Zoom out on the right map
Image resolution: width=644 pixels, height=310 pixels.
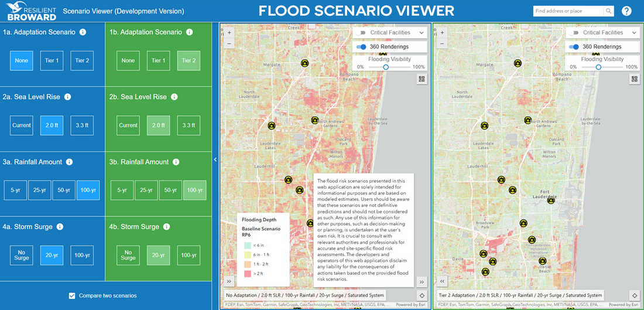click(x=442, y=44)
